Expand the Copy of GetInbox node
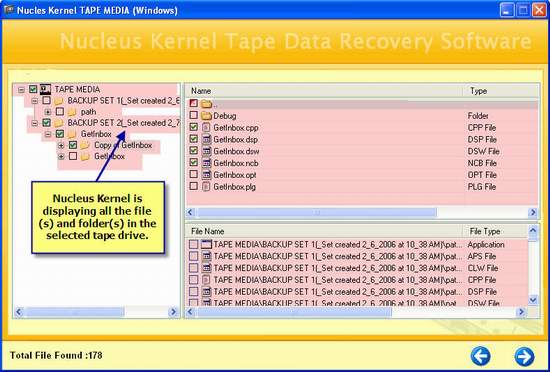 click(61, 146)
